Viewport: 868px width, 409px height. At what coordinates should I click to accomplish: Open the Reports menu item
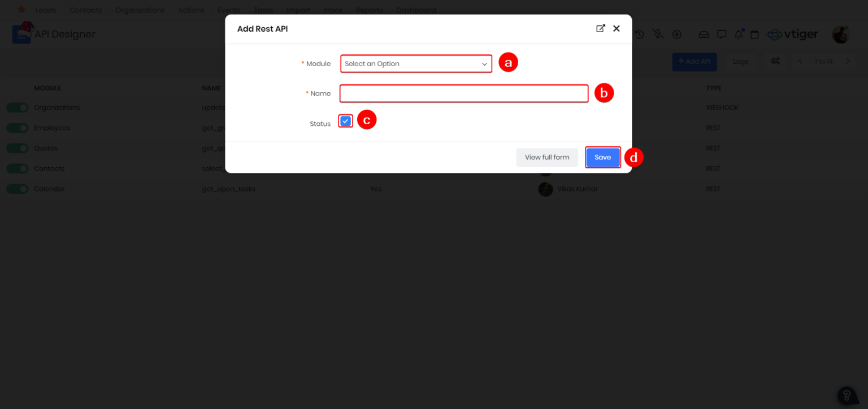tap(369, 10)
